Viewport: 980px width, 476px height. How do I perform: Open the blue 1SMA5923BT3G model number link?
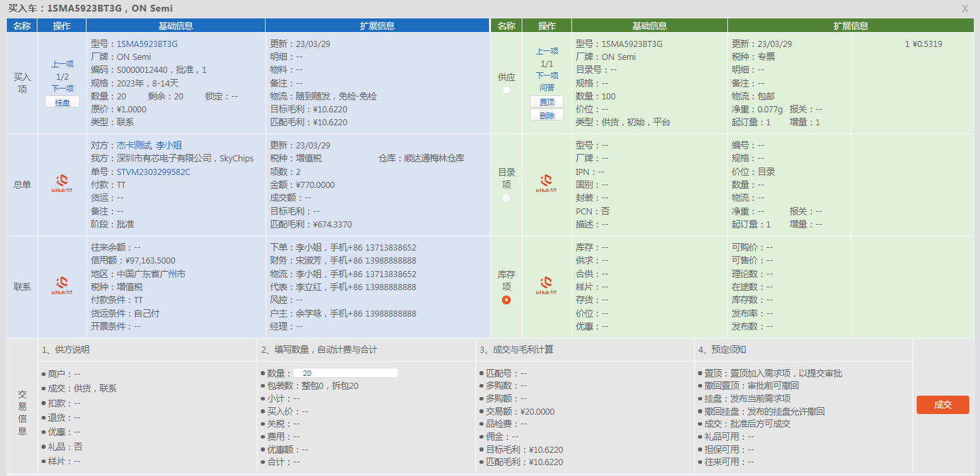click(147, 44)
